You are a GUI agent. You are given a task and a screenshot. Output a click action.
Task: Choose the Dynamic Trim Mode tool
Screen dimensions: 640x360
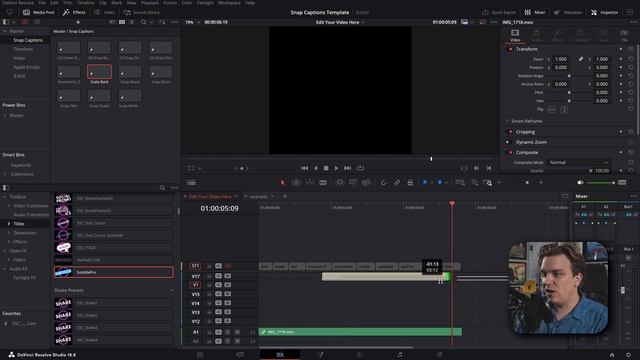click(x=310, y=182)
